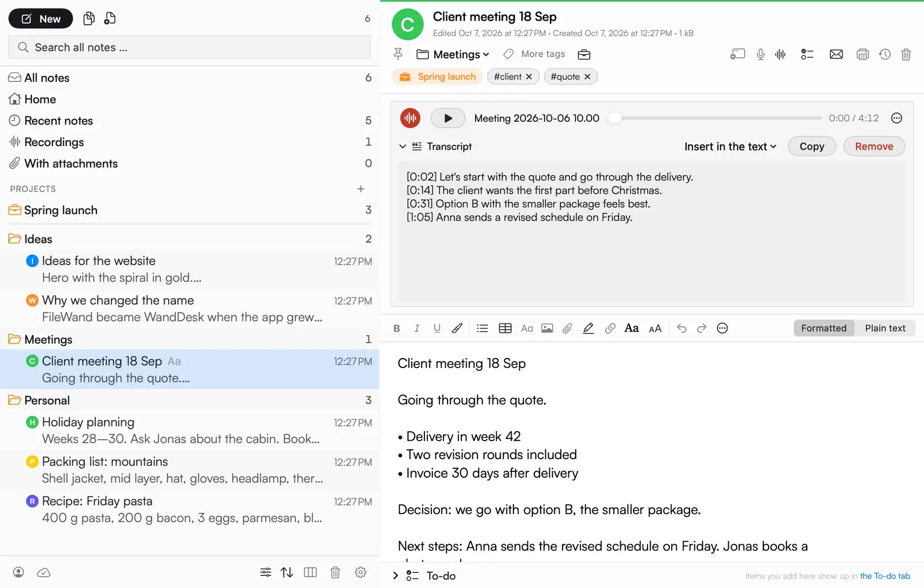This screenshot has width=924, height=588.
Task: Toggle bold formatting
Action: [397, 328]
